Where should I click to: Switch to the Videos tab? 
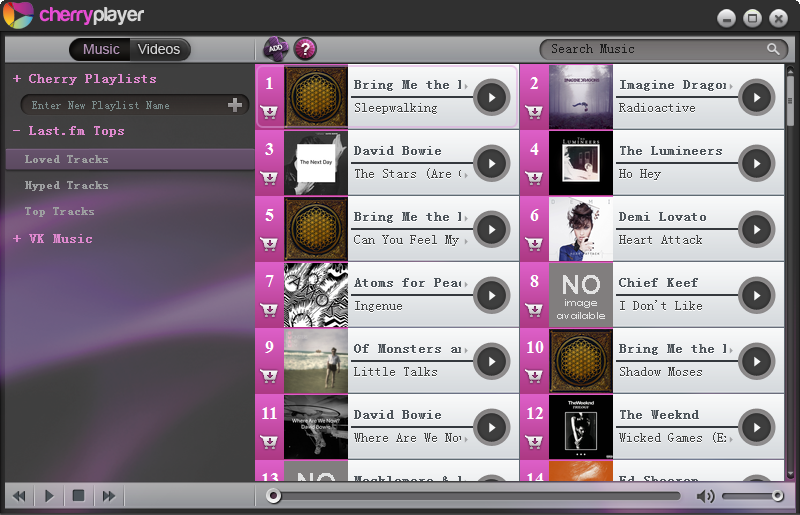pos(159,50)
